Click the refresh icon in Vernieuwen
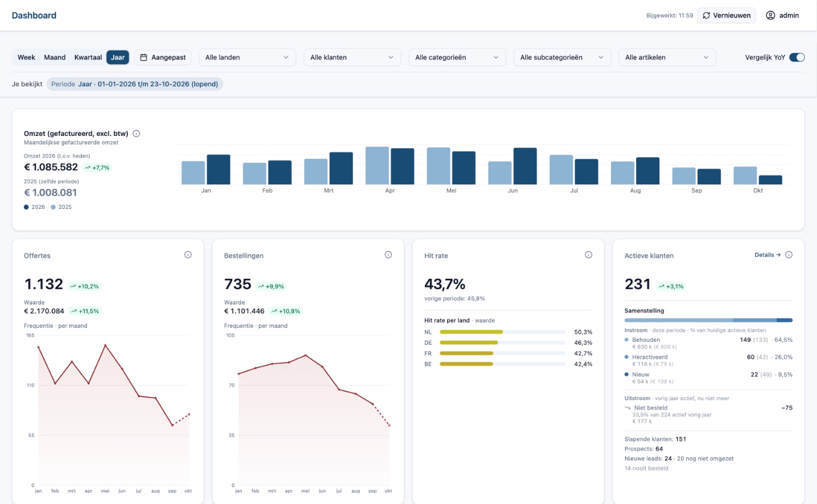Screen dimensions: 817x504 click(706, 15)
